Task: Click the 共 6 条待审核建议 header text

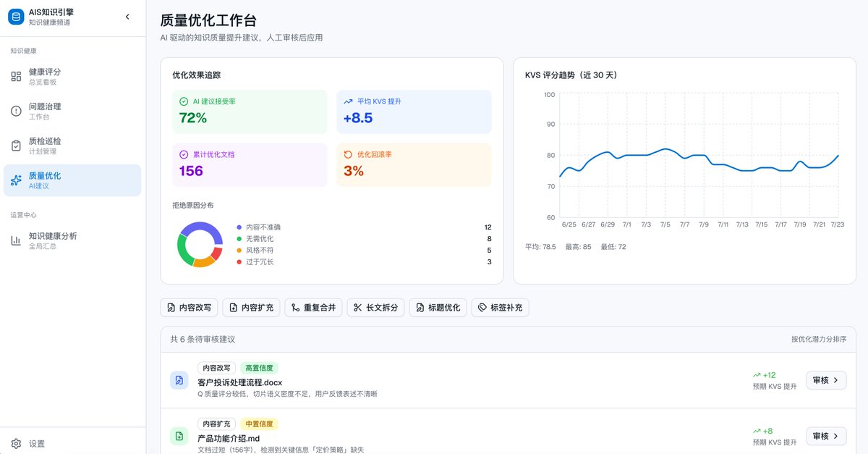Action: 203,339
